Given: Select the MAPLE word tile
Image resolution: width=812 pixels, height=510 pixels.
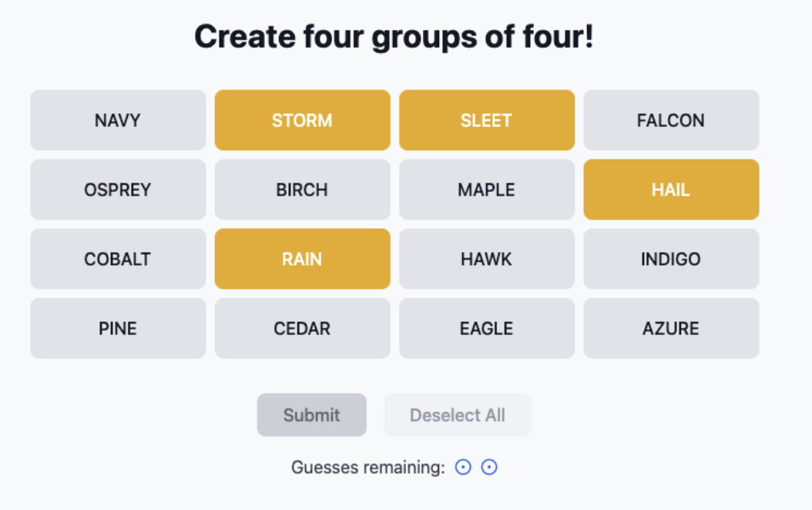Looking at the screenshot, I should click(487, 190).
